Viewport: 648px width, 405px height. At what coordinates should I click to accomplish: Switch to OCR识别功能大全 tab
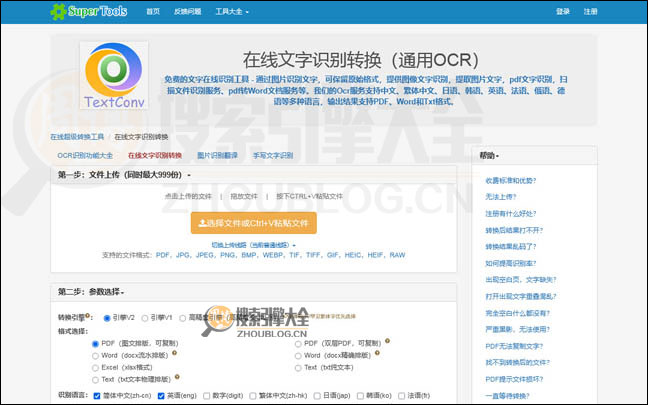pyautogui.click(x=85, y=155)
